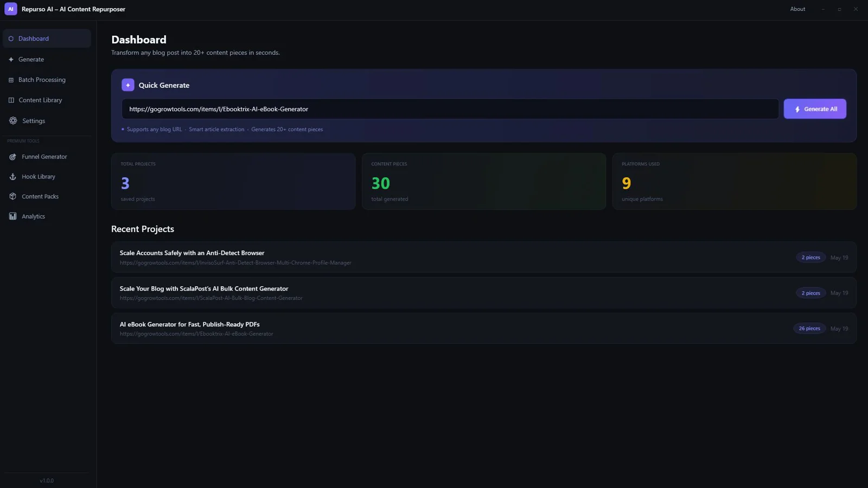This screenshot has height=488, width=868.
Task: Open Content Packs label in sidebar
Action: pyautogui.click(x=40, y=196)
